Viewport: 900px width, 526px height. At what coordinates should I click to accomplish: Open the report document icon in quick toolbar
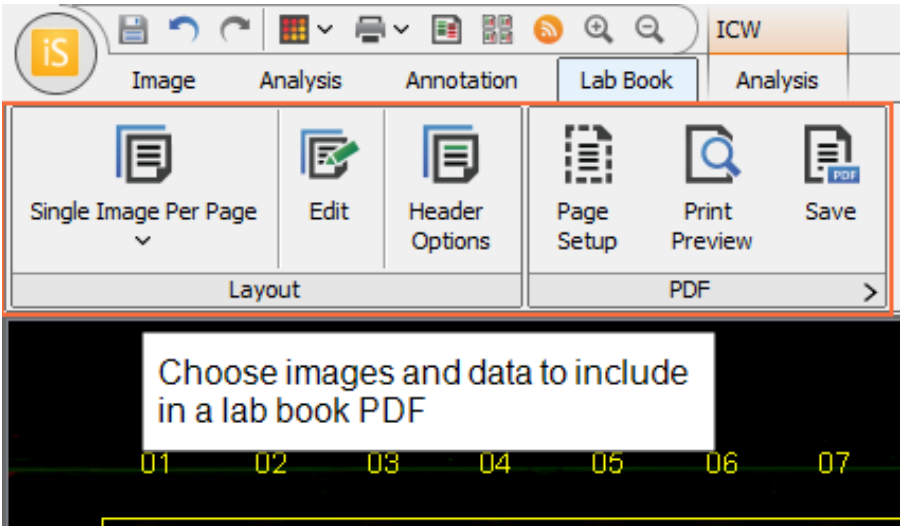[447, 29]
